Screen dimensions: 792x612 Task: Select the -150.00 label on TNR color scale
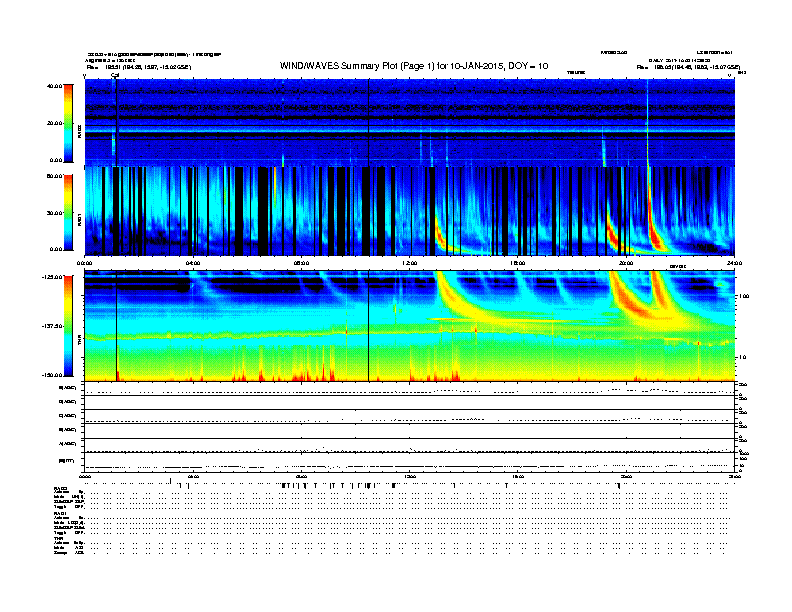[x=53, y=375]
